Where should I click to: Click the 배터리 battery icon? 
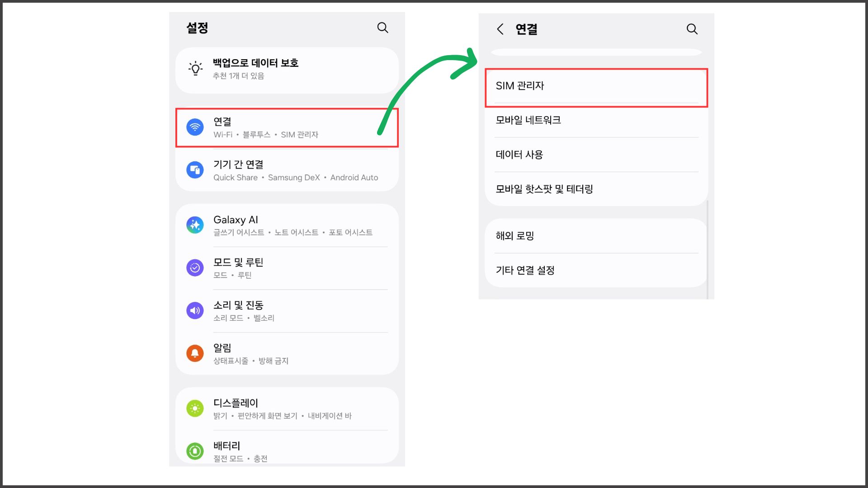[194, 451]
